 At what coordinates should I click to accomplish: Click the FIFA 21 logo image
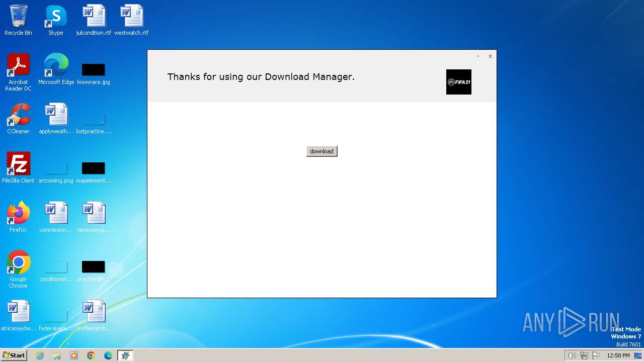click(x=458, y=82)
